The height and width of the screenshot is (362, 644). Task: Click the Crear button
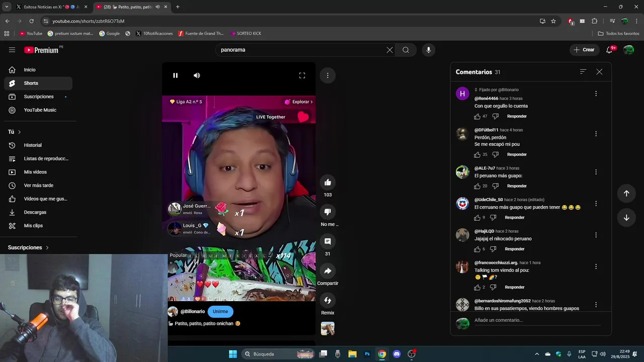(584, 50)
